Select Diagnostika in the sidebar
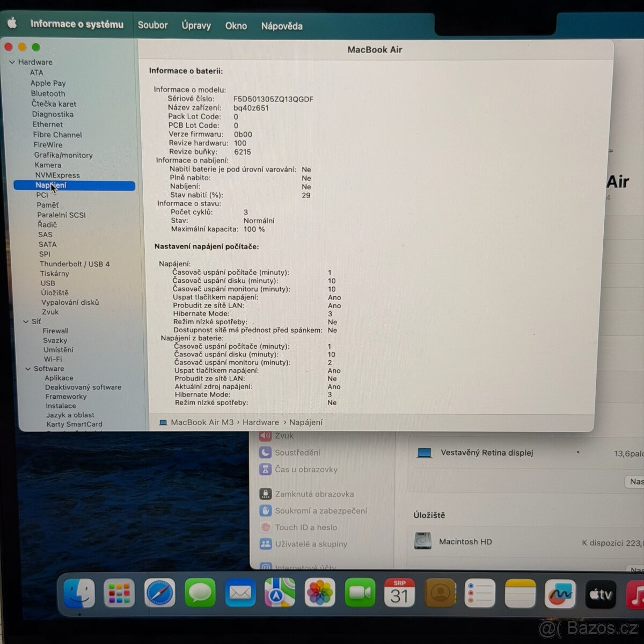 point(53,114)
